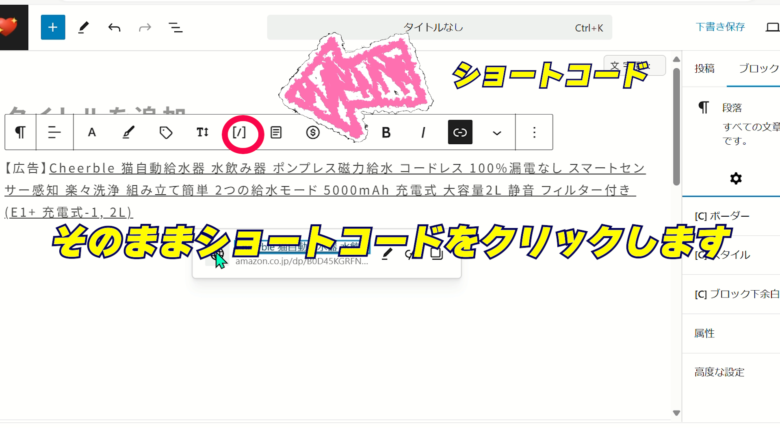
Task: Open the block inserter plus button
Action: pyautogui.click(x=52, y=27)
